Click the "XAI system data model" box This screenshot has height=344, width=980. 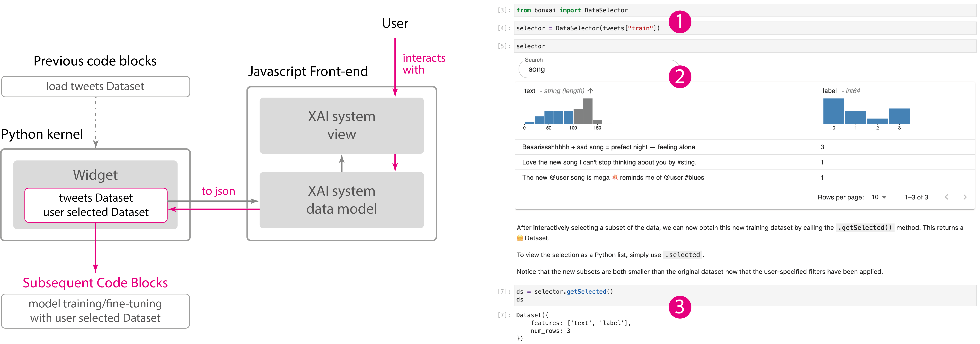point(342,200)
